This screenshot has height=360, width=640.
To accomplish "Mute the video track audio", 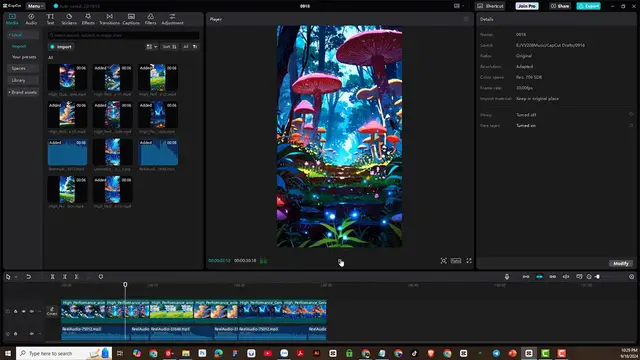I will [x=31, y=311].
